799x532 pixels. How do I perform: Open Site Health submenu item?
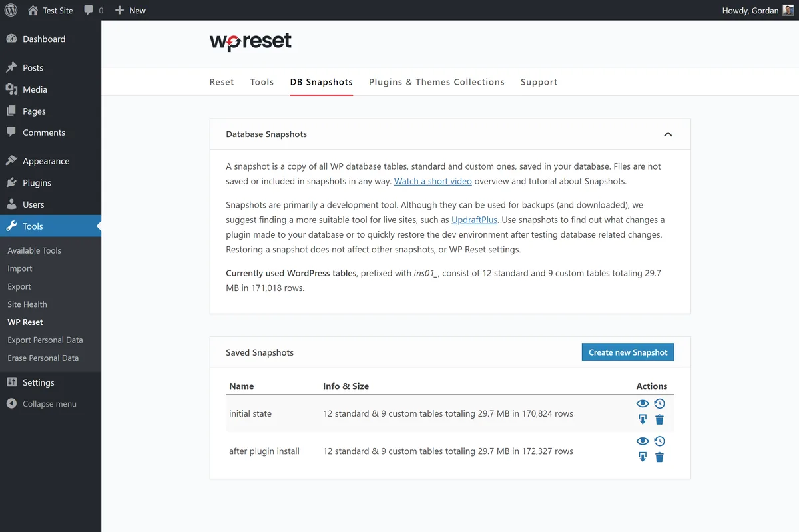point(27,304)
